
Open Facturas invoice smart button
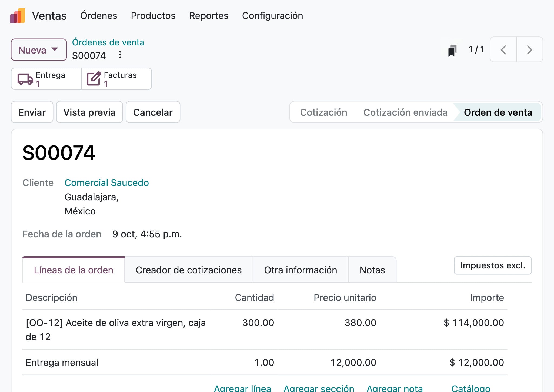[x=116, y=79]
